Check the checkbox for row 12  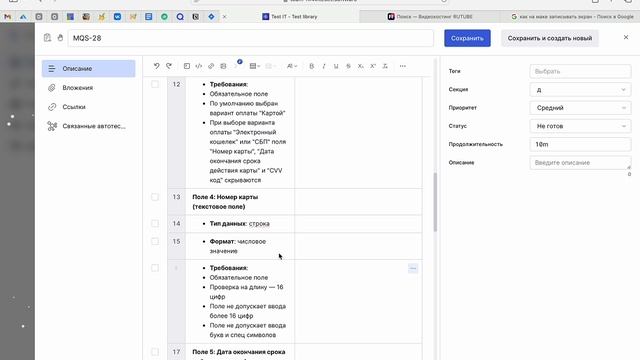pos(155,84)
